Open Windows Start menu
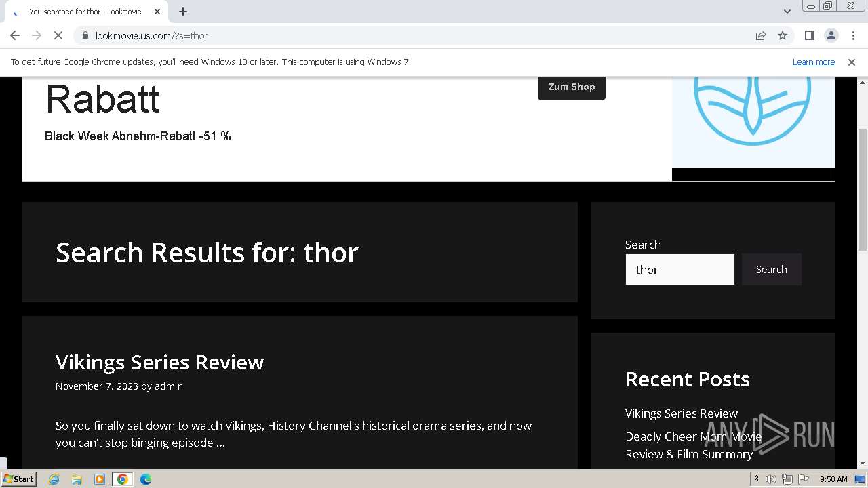 tap(18, 479)
